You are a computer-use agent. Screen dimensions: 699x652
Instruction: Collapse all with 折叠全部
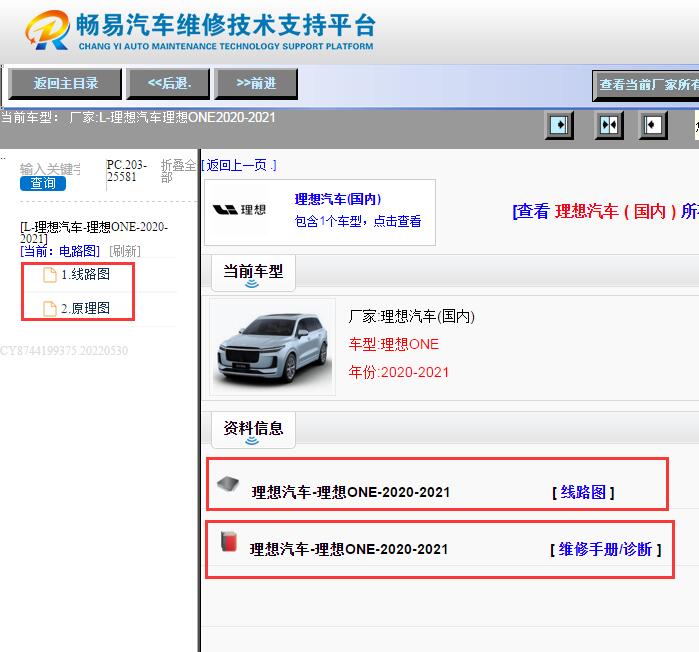(x=178, y=171)
